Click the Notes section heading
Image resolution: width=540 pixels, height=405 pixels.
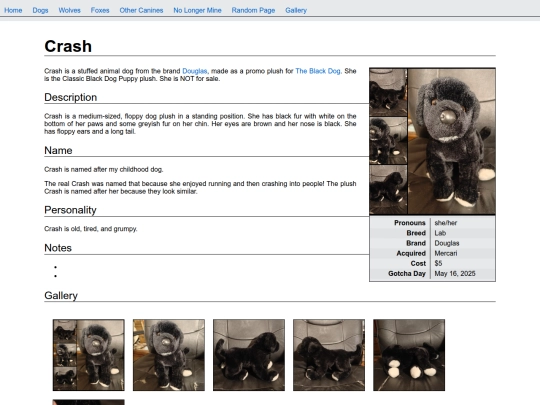pos(58,248)
